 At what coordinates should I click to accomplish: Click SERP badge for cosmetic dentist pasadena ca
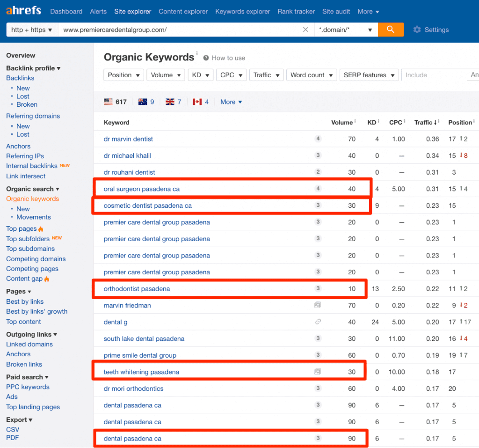[318, 205]
